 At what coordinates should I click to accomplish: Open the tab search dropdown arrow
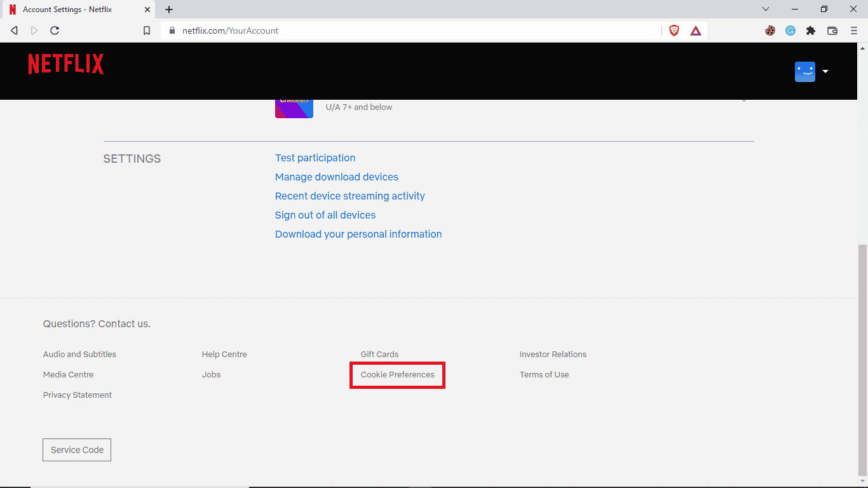coord(766,9)
